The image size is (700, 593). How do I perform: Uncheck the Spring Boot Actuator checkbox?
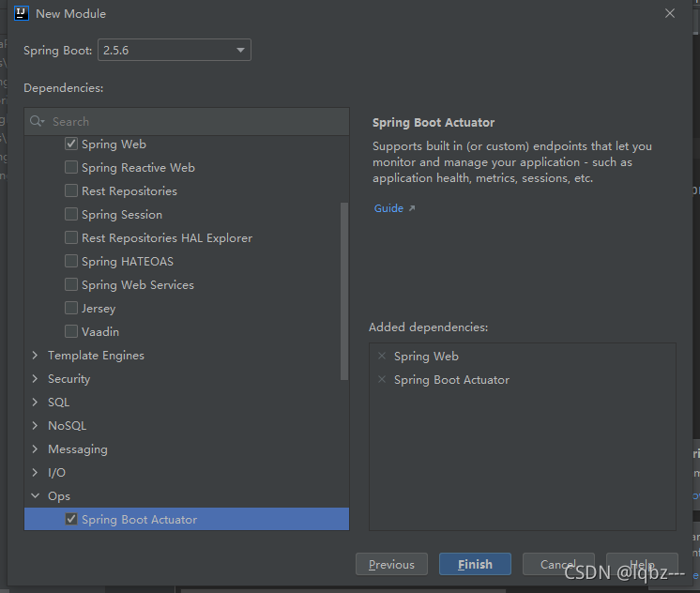pos(71,519)
